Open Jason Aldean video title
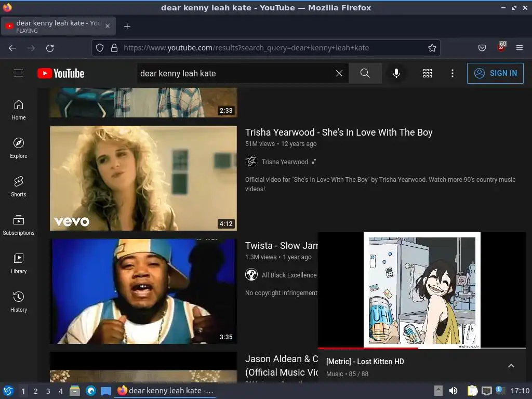This screenshot has height=399, width=532. [281, 365]
